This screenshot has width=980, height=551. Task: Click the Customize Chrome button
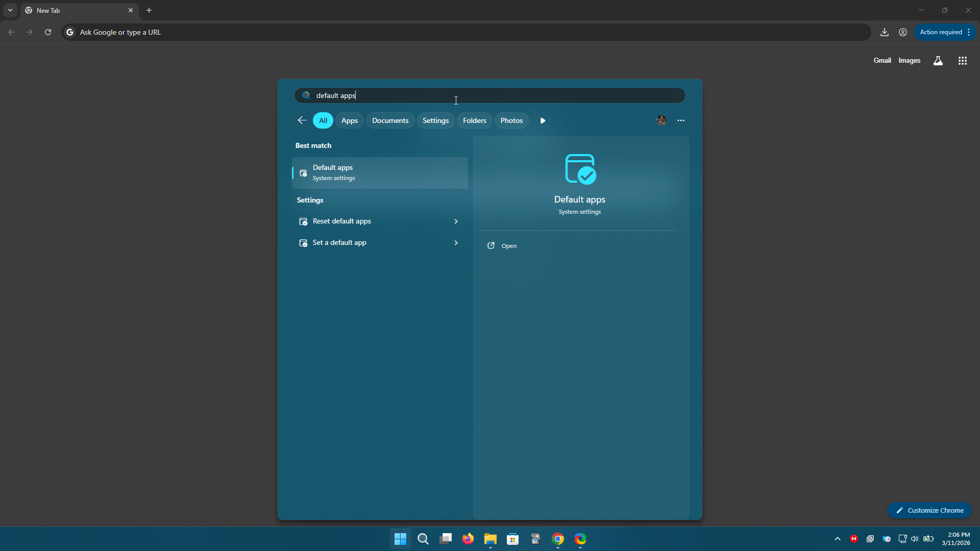[930, 510]
